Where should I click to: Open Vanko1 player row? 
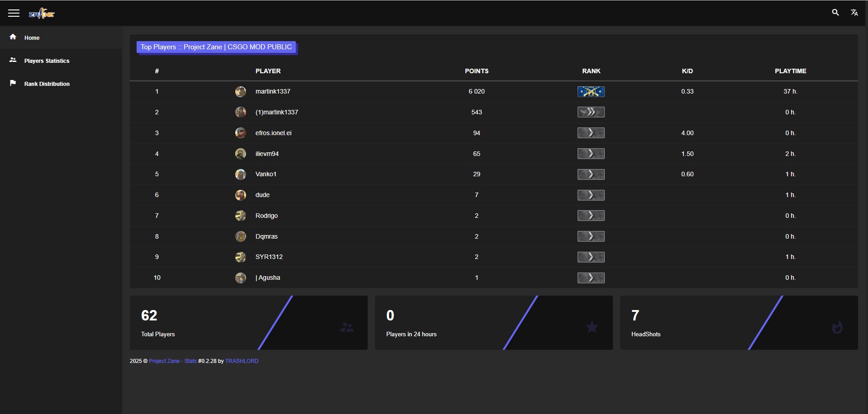click(x=266, y=174)
